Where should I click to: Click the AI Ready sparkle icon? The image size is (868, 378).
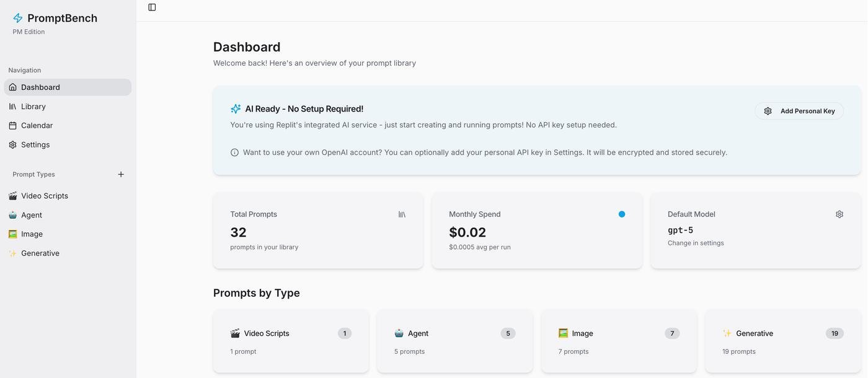[236, 109]
